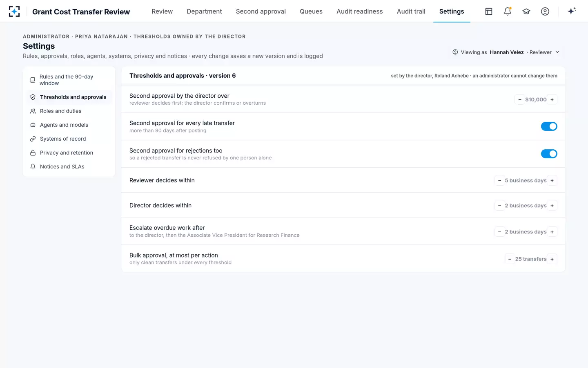Open Systems of record settings
Screen dimensions: 588x368
[69, 139]
